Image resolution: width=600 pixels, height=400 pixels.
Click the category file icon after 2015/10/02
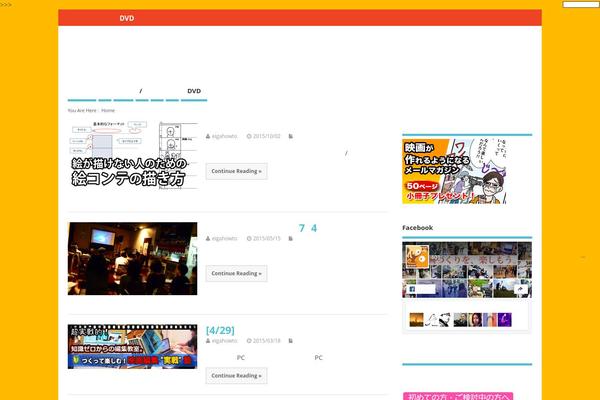(x=291, y=136)
